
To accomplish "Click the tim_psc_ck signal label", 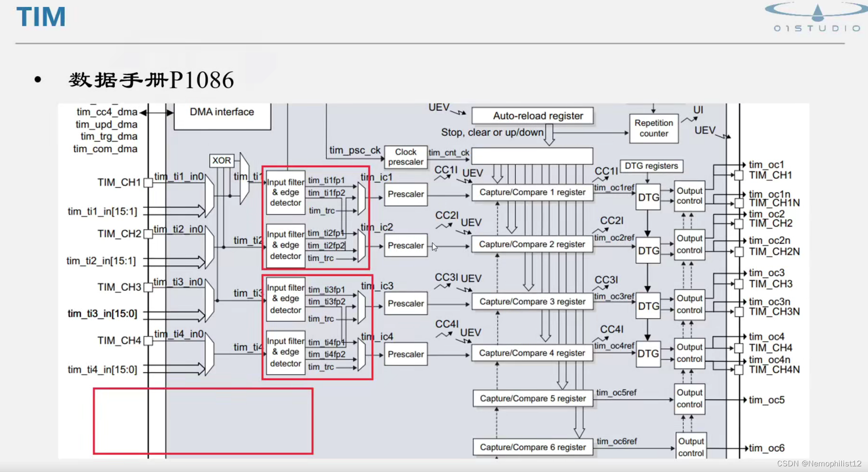I will (x=355, y=150).
